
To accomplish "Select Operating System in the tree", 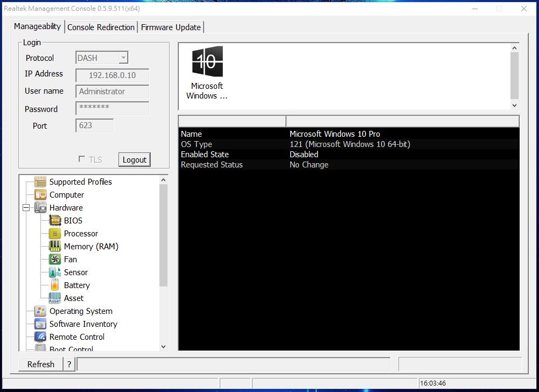I will 81,311.
